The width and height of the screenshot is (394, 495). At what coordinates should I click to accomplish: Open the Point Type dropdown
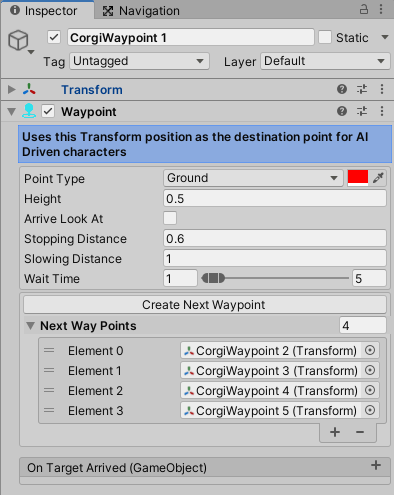point(253,178)
